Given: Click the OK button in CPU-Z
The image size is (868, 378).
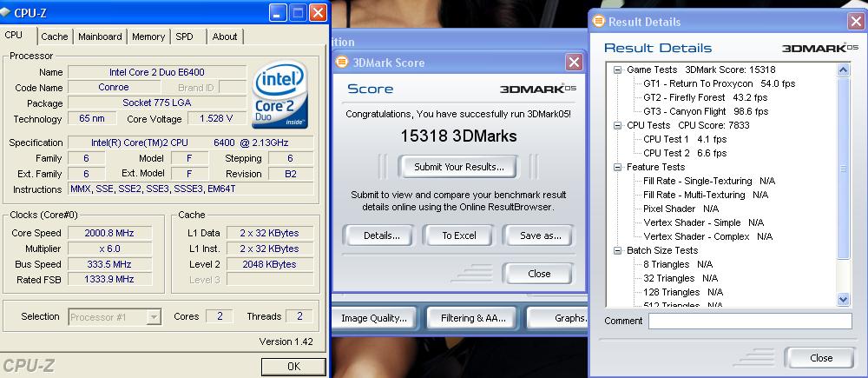Looking at the screenshot, I should click(293, 367).
